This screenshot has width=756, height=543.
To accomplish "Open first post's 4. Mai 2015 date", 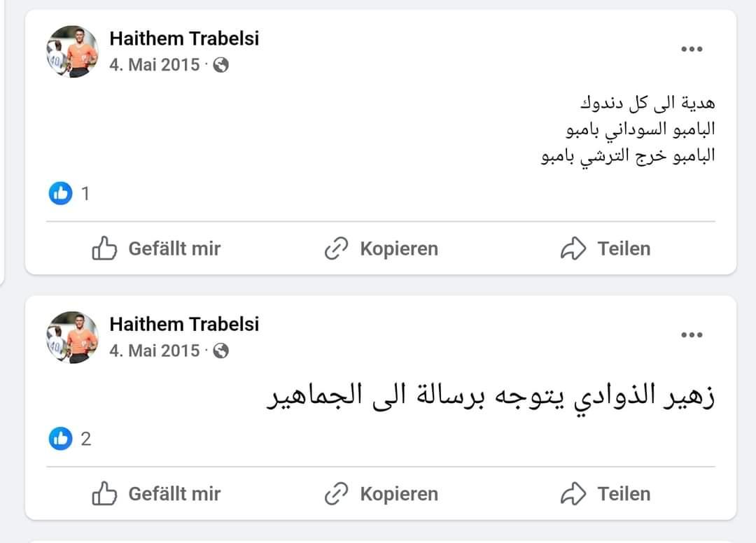I will pyautogui.click(x=154, y=64).
